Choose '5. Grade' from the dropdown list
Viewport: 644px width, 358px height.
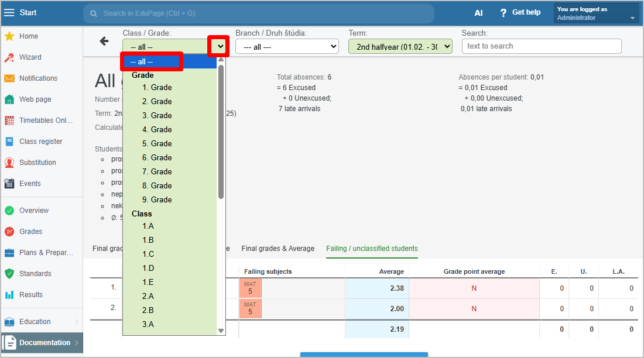point(157,143)
